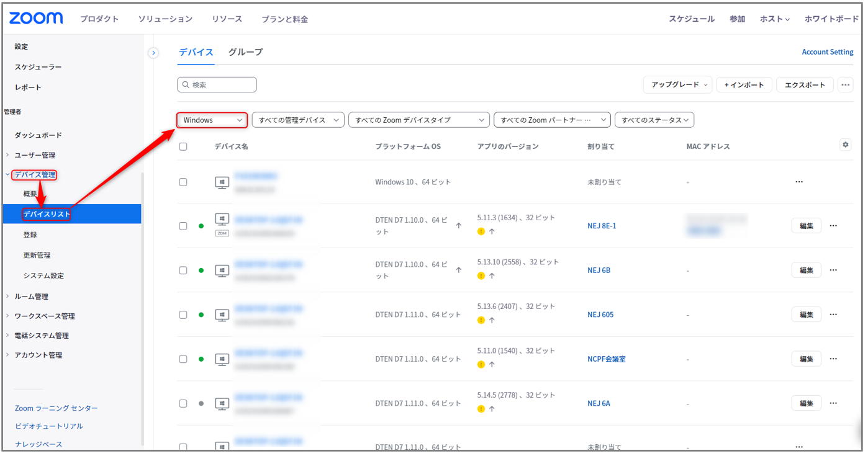868x456 pixels.
Task: Check the select-all devices checkbox
Action: click(183, 146)
